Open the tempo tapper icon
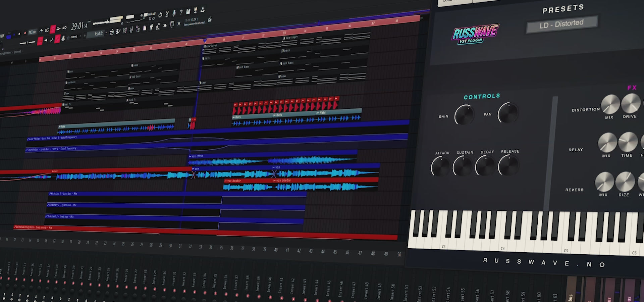The width and height of the screenshot is (644, 302). click(158, 26)
